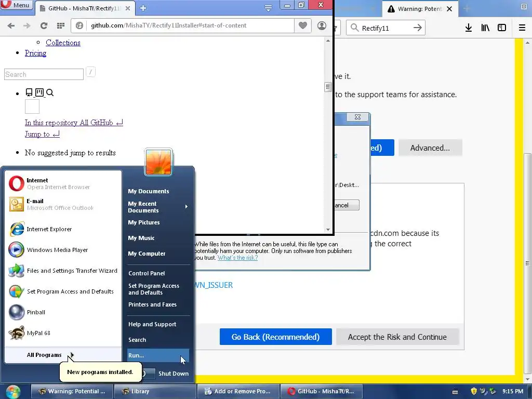The image size is (532, 399).
Task: Choose Run... from Start menu
Action: click(158, 355)
